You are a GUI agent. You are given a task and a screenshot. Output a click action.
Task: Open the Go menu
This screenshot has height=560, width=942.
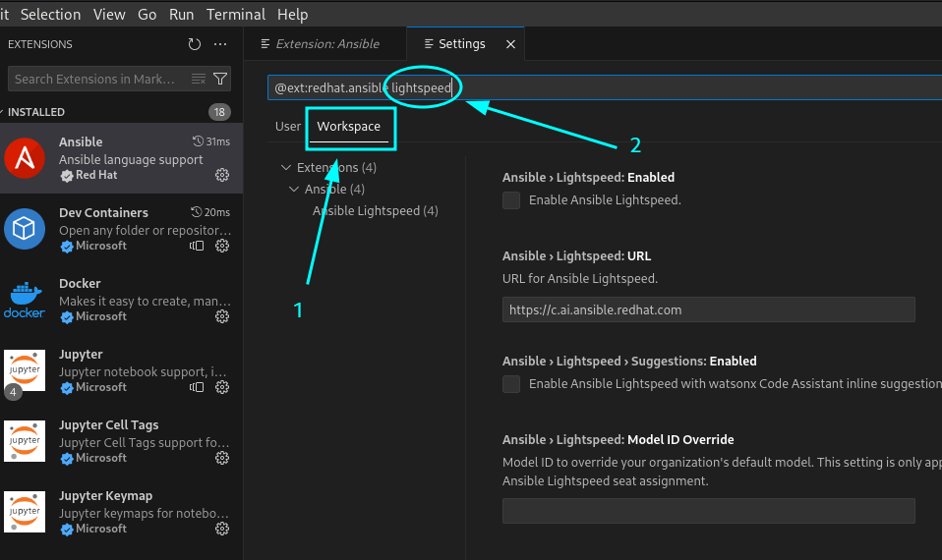pos(147,15)
